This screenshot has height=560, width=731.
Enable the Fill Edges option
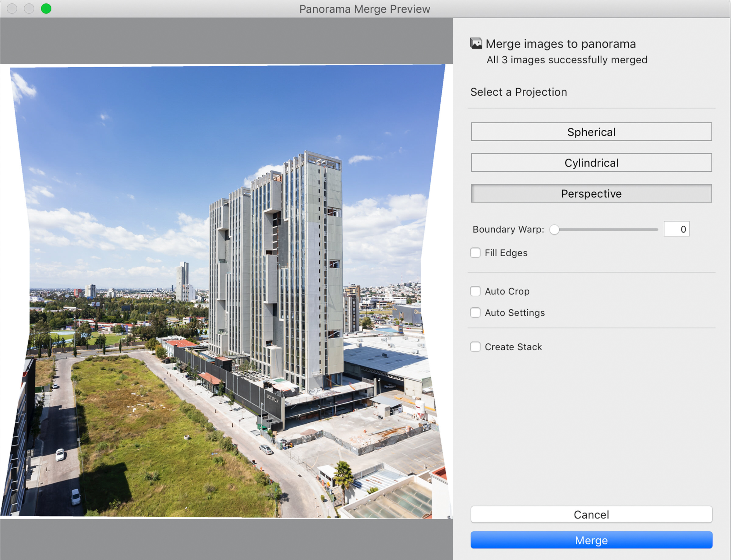(x=476, y=253)
